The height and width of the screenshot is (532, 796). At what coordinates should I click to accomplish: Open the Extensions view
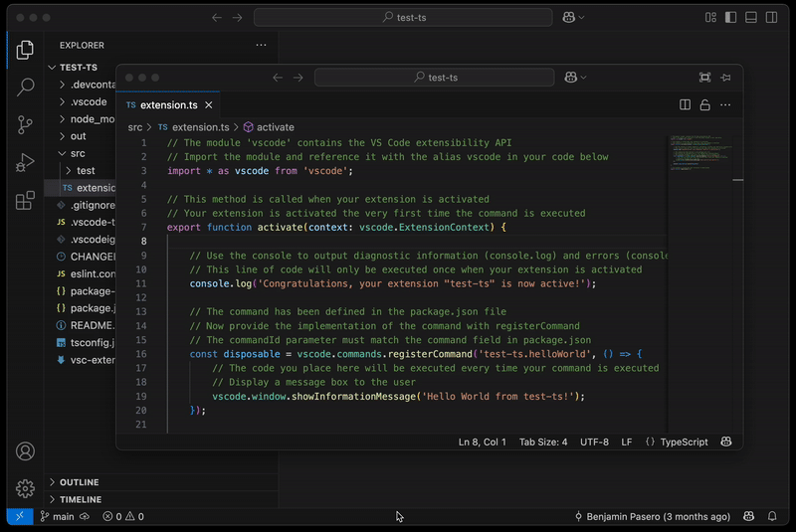(25, 200)
